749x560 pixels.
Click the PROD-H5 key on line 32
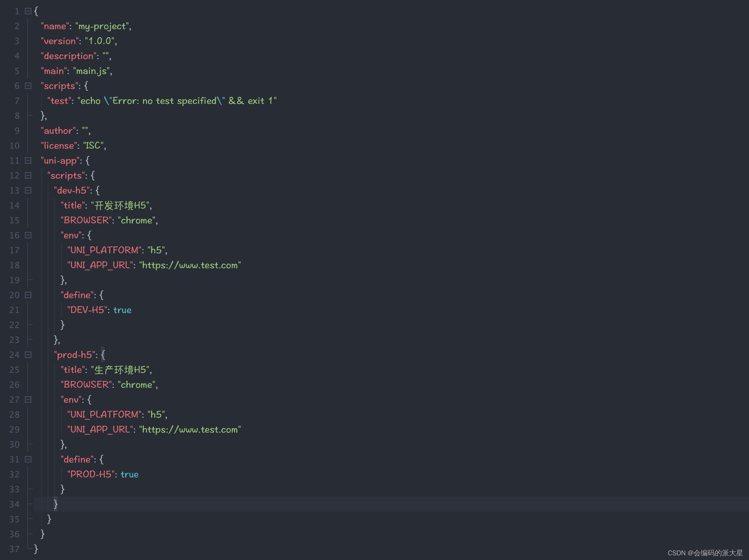click(x=91, y=474)
